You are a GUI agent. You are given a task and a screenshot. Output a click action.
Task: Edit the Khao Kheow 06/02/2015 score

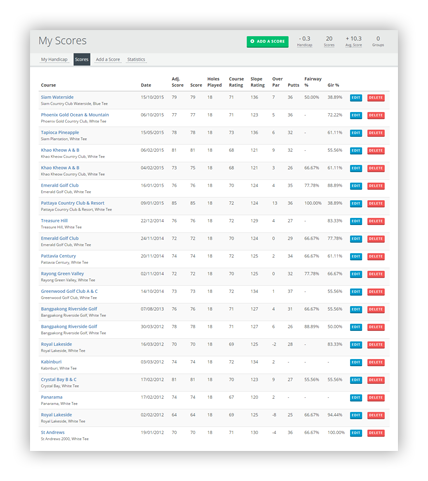[x=356, y=151]
